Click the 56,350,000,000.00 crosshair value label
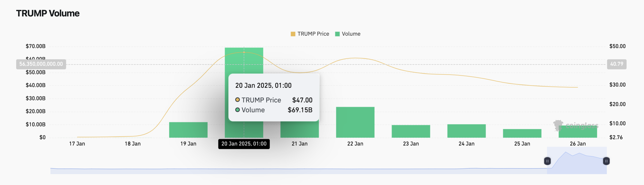This screenshot has width=644, height=185. [x=41, y=64]
